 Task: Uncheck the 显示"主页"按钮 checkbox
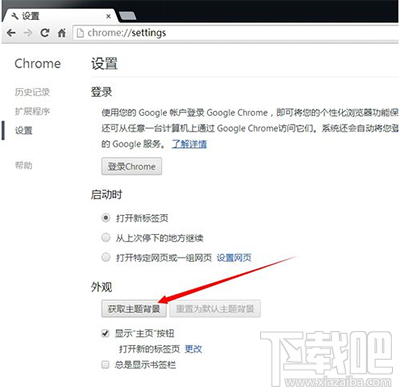105,333
